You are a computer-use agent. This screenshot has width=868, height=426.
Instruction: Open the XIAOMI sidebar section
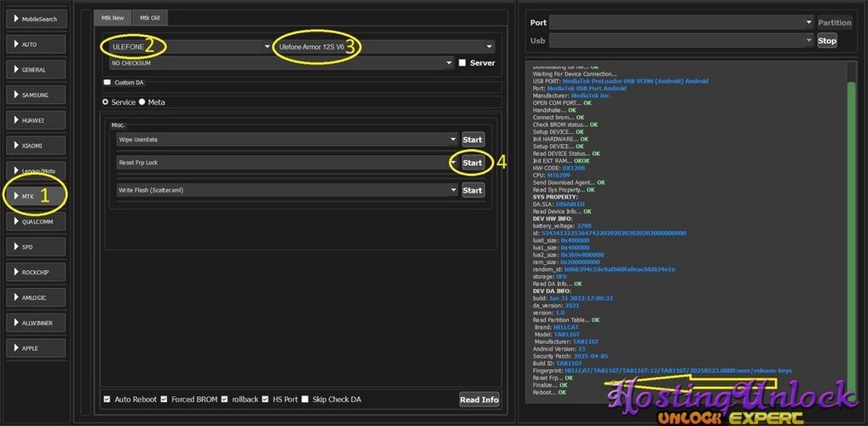click(x=36, y=146)
